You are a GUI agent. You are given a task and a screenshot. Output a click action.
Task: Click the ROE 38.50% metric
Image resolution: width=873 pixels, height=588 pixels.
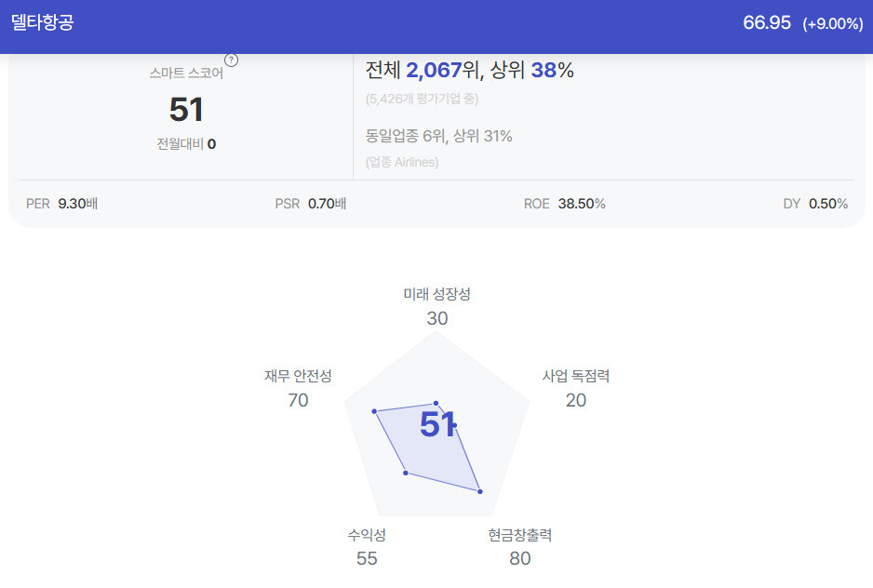tap(565, 204)
